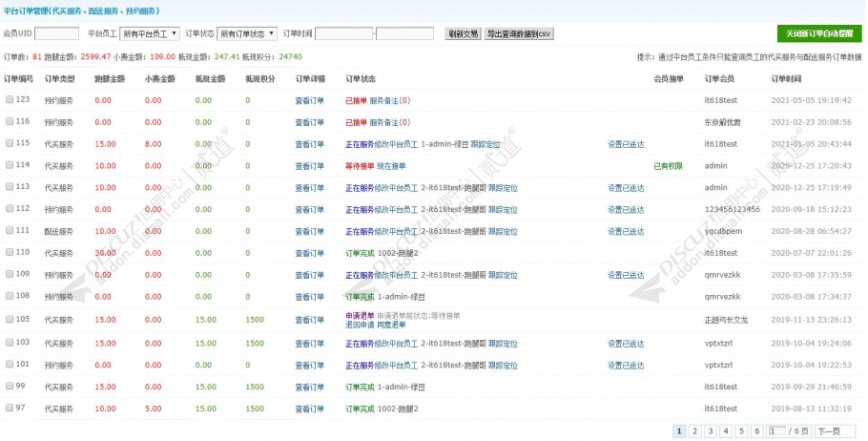Open 查看订单 for order 97
The image size is (868, 441).
click(x=309, y=409)
